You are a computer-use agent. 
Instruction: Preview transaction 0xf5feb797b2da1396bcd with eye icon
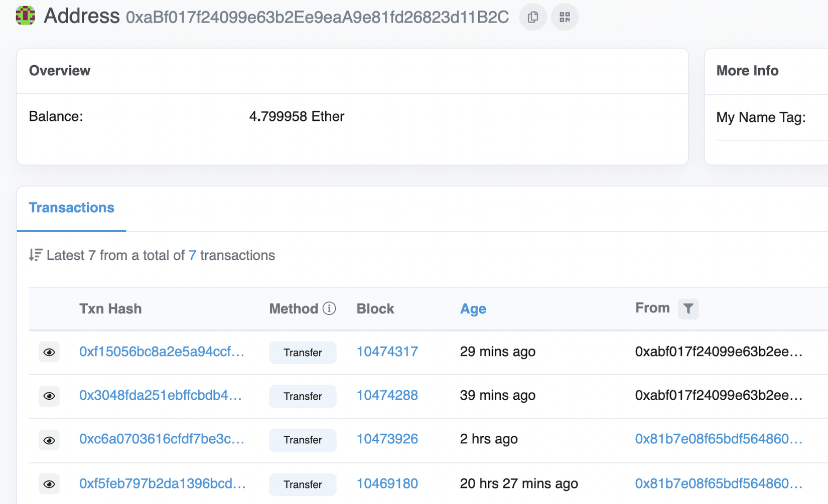[x=49, y=484]
